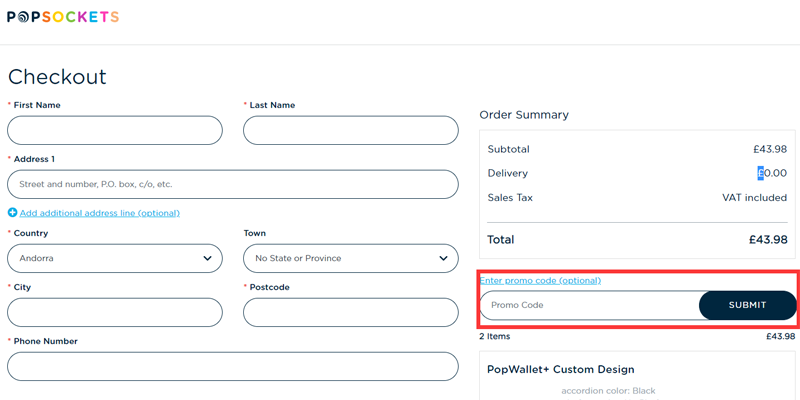This screenshot has height=400, width=800.
Task: Click the chevron arrow in the Country field
Action: point(207,258)
